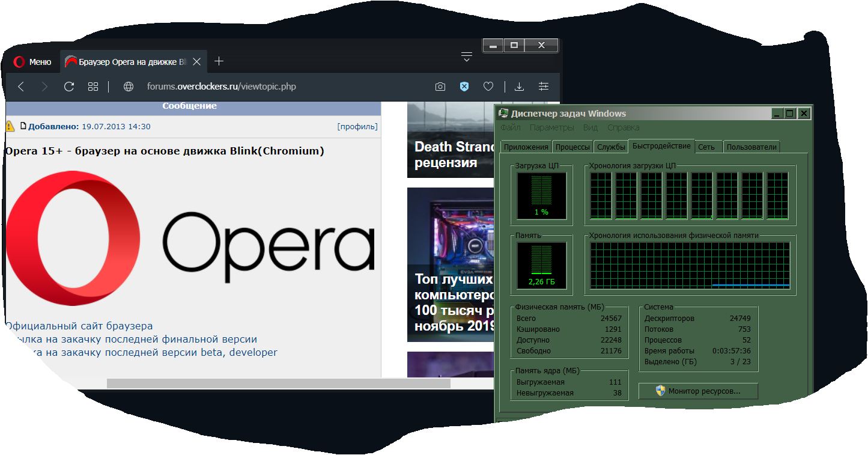Click the globe site info icon
This screenshot has height=455, width=868.
(128, 87)
